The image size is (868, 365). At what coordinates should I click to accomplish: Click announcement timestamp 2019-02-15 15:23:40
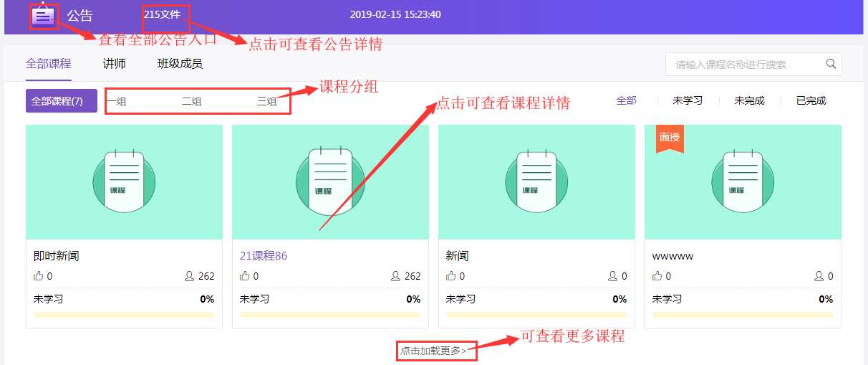pyautogui.click(x=395, y=14)
